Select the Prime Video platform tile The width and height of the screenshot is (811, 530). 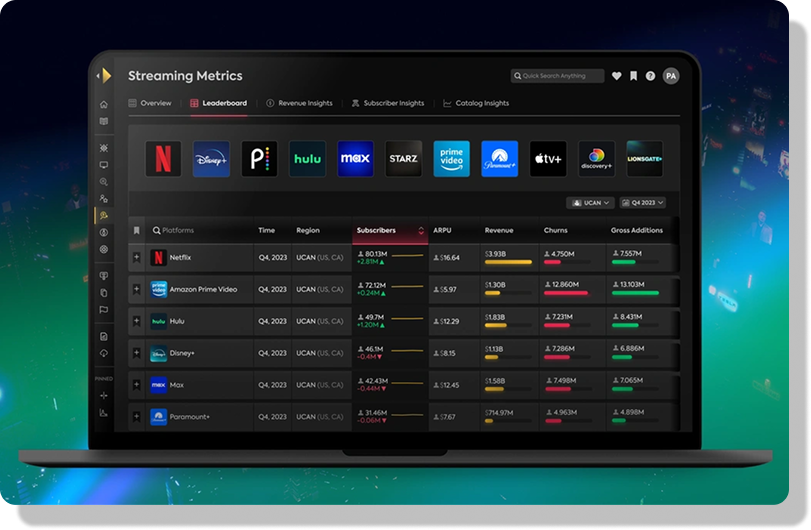[x=452, y=159]
